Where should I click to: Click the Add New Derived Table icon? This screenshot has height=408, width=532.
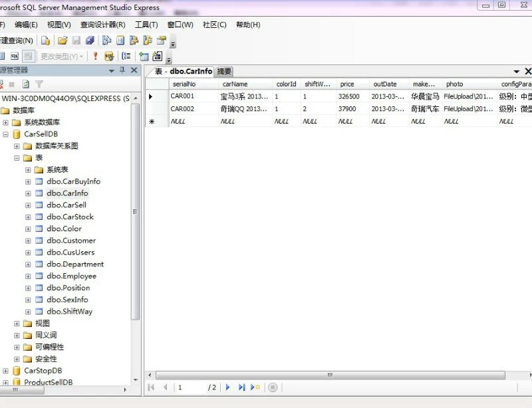tap(158, 56)
